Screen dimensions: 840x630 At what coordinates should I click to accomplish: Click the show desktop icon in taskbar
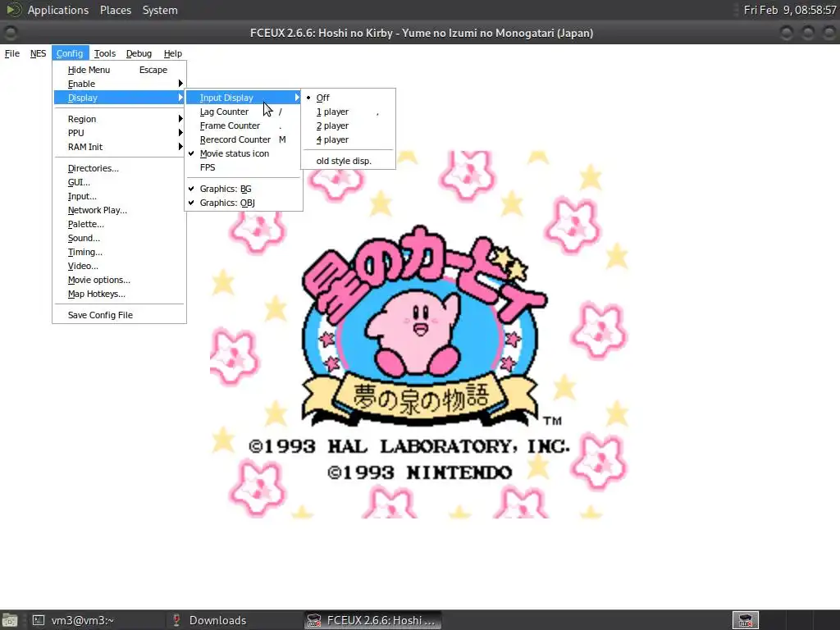tap(10, 620)
